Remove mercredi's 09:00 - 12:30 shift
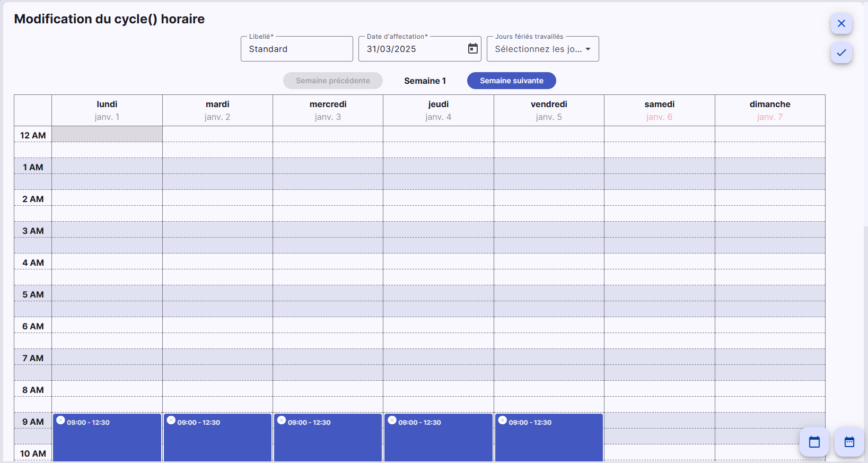Screen dimensions: 868x463 click(282, 420)
